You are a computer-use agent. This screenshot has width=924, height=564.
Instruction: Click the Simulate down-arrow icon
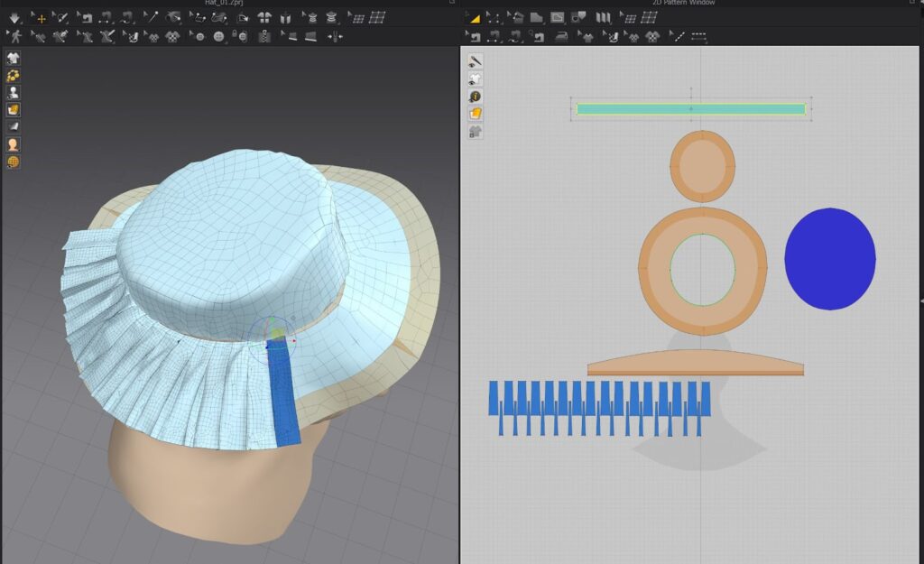pos(14,17)
